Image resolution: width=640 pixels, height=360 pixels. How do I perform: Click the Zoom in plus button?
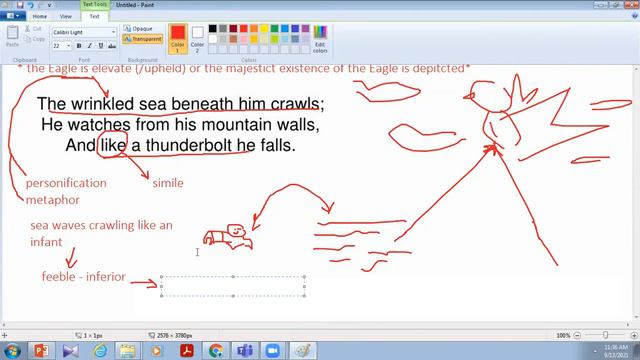[634, 335]
